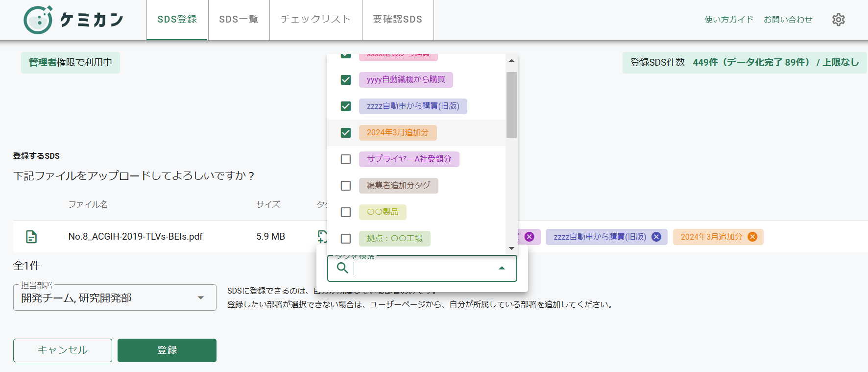Viewport: 868px width, 372px height.
Task: Open the 担当部署 department dropdown
Action: [x=115, y=298]
